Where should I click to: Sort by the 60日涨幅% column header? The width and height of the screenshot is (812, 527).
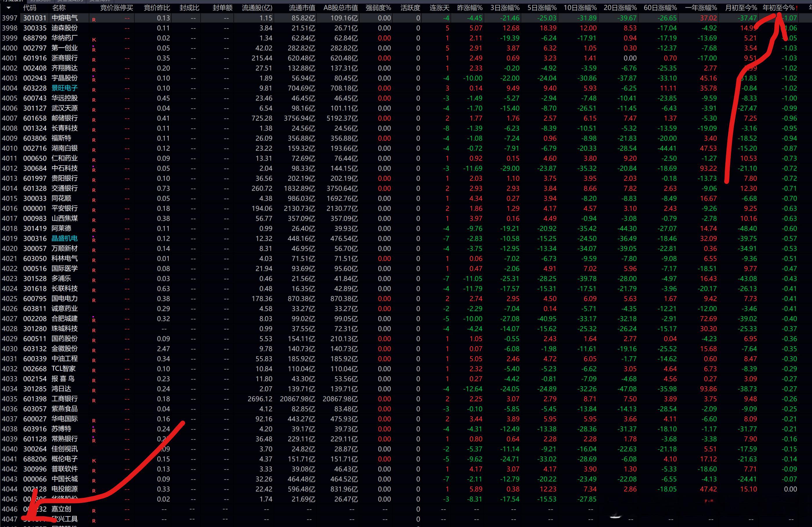pos(660,8)
